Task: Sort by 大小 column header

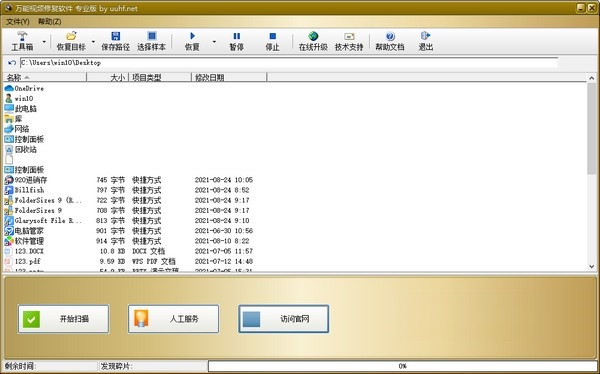Action: pos(108,77)
